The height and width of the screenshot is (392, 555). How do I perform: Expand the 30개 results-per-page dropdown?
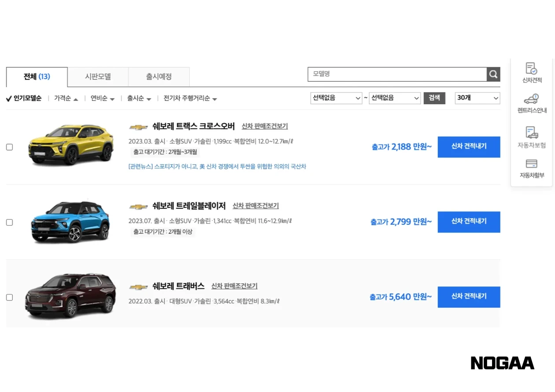[x=477, y=98]
